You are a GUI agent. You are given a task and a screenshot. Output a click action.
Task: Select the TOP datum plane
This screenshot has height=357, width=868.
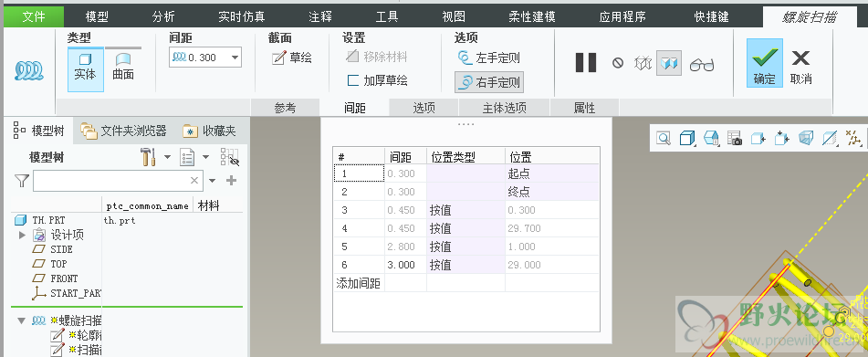(58, 264)
